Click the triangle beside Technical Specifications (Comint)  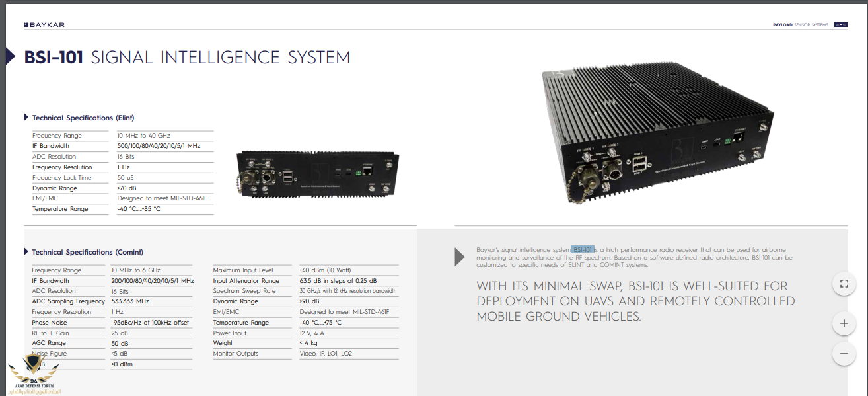point(26,252)
